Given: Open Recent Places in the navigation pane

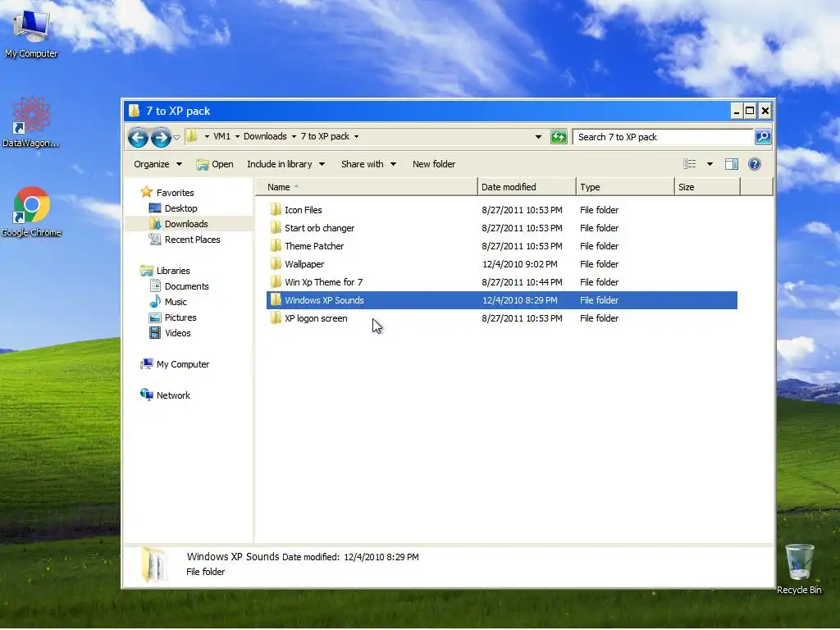Looking at the screenshot, I should (x=185, y=240).
